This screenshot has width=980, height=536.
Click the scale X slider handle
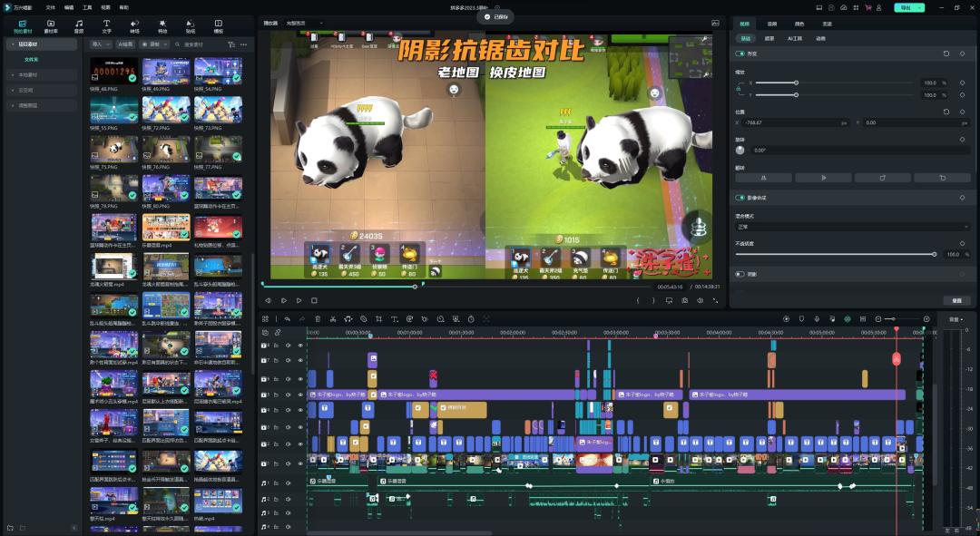pyautogui.click(x=796, y=83)
